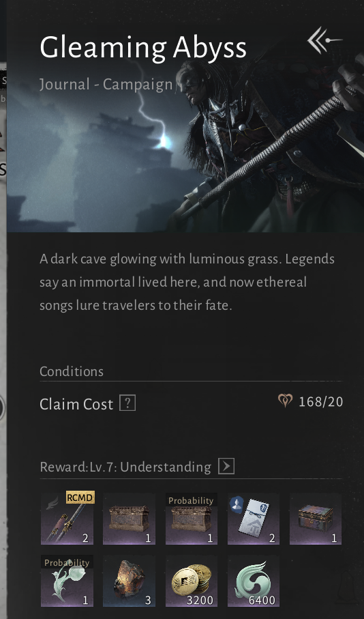Click the Reward: Lv.7 Understanding label

pyautogui.click(x=125, y=467)
